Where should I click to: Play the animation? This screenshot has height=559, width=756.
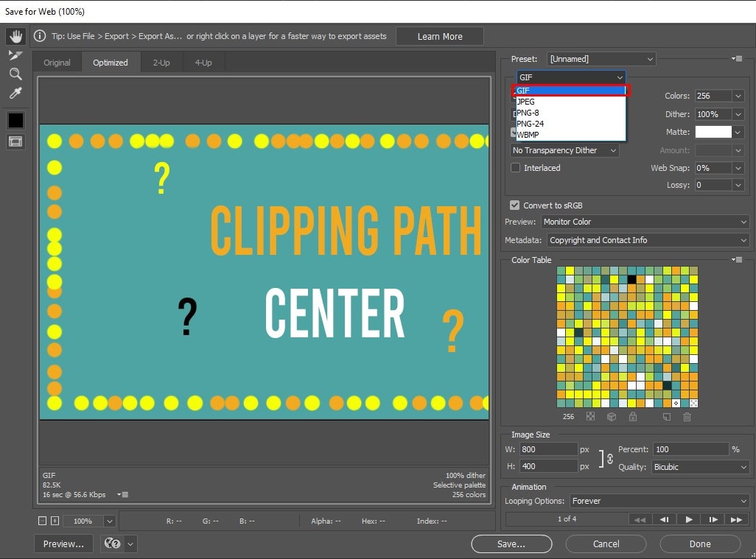coord(688,519)
